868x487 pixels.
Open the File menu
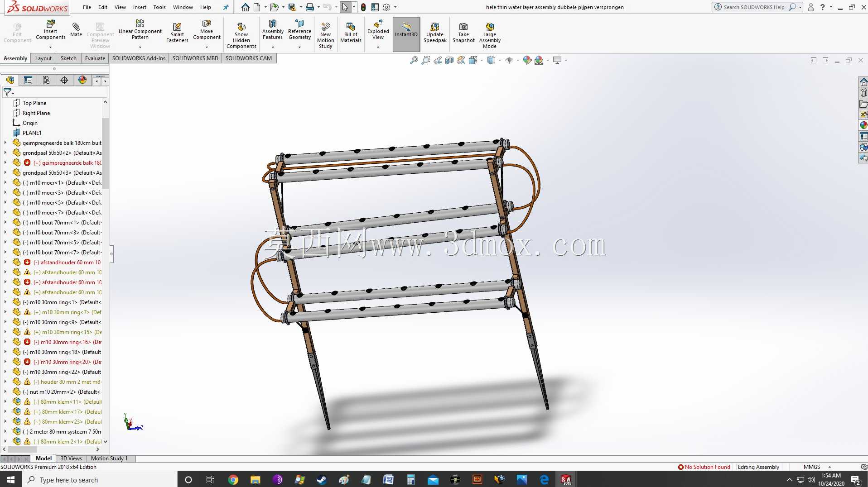pos(87,7)
